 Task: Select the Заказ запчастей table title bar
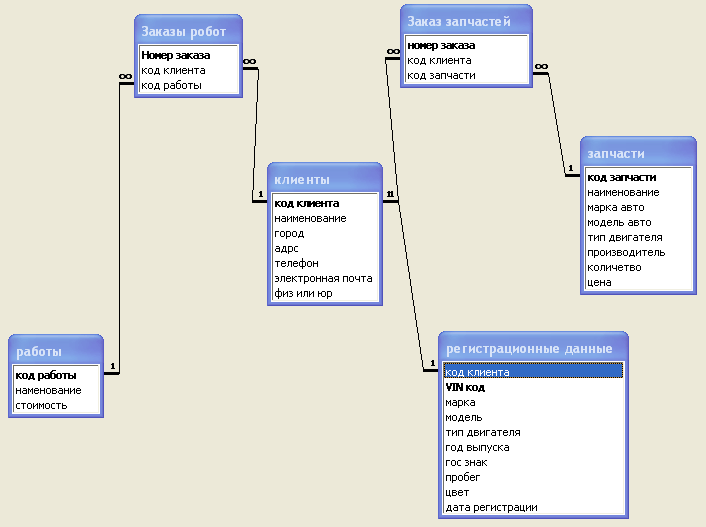(x=466, y=20)
